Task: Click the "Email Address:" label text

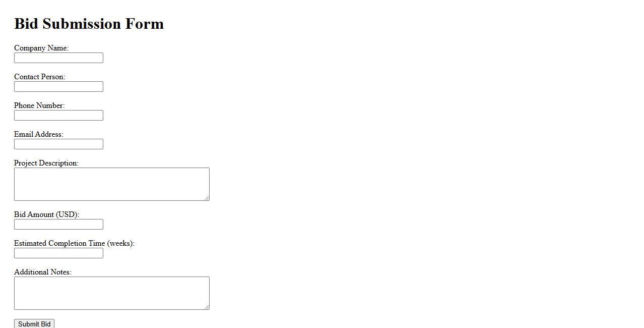Action: click(x=39, y=134)
